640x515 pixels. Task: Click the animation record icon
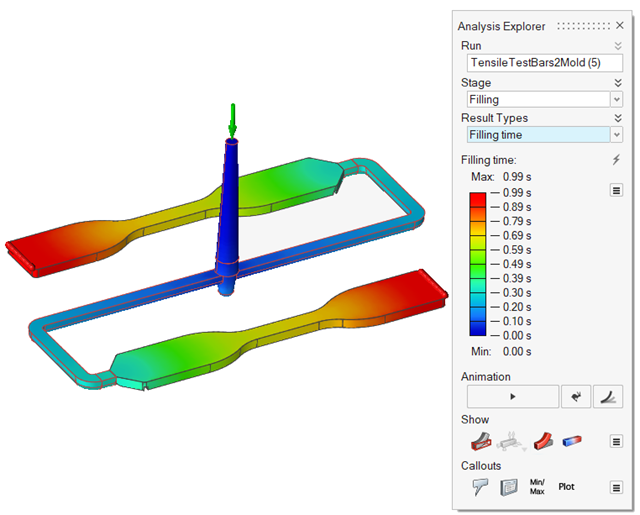pyautogui.click(x=575, y=396)
